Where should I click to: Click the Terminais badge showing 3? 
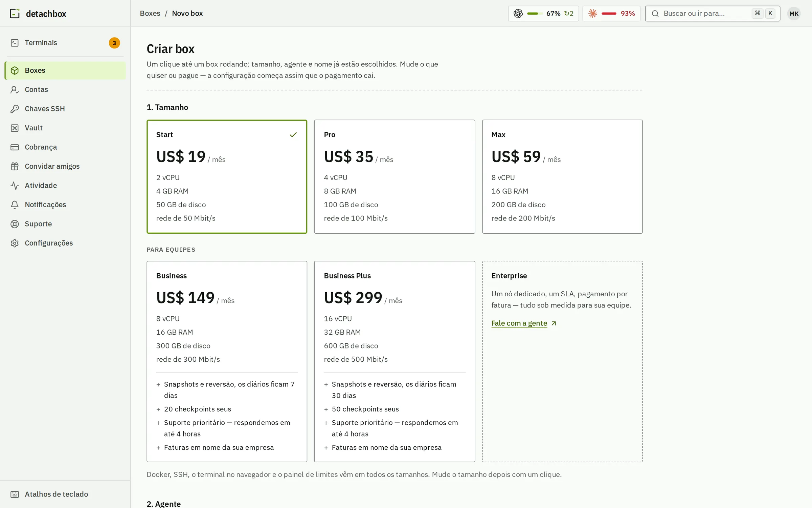(x=114, y=43)
